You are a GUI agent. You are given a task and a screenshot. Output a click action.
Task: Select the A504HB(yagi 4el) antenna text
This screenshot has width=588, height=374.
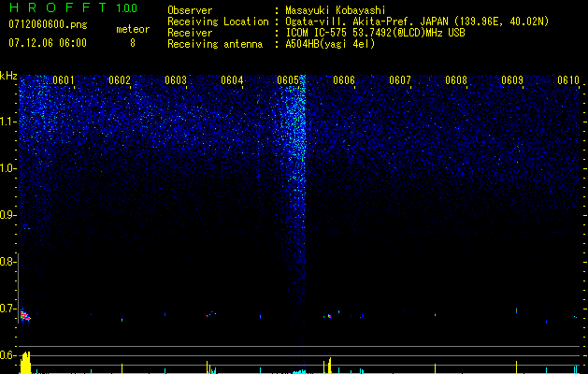tap(330, 44)
